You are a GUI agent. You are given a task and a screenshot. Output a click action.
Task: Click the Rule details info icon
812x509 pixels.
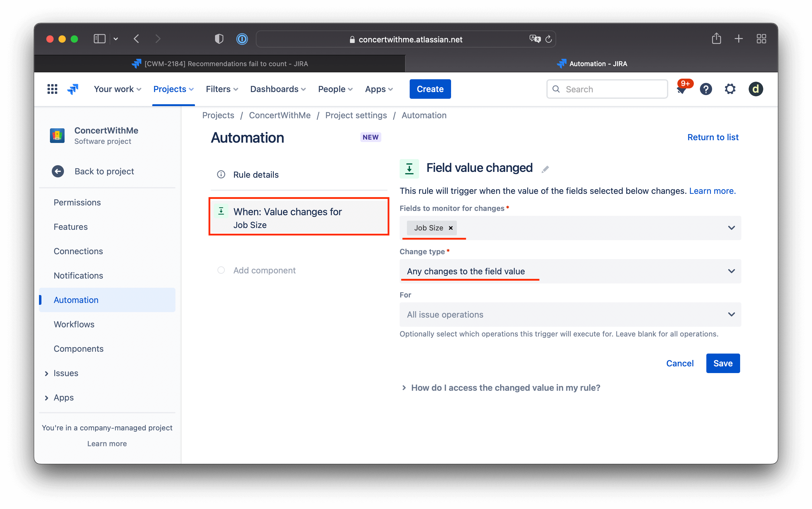[x=221, y=174]
